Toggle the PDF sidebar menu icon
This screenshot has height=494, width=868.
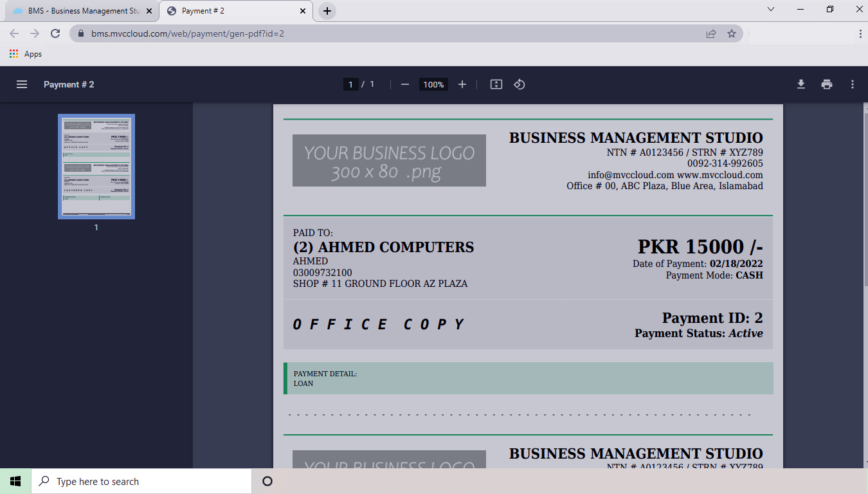pyautogui.click(x=22, y=84)
